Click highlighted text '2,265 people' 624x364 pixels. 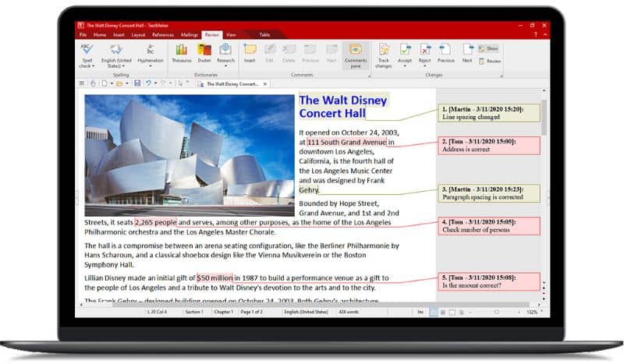coord(155,222)
